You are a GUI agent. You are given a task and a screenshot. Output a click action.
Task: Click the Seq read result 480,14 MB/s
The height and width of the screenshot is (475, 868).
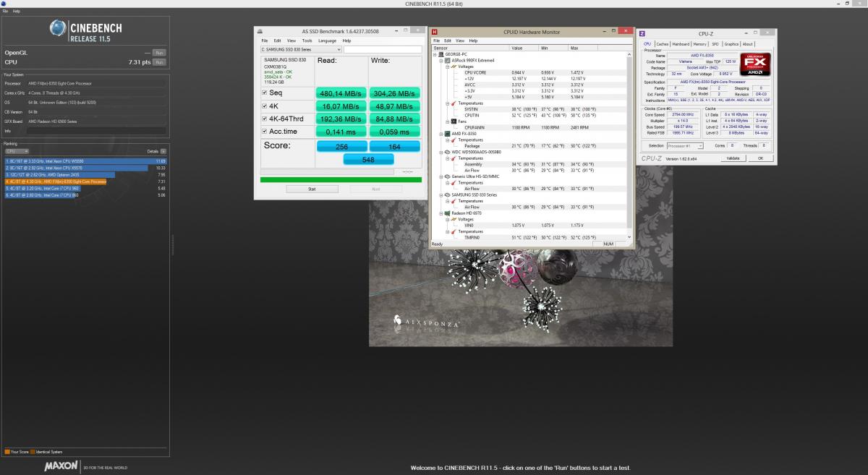(341, 93)
